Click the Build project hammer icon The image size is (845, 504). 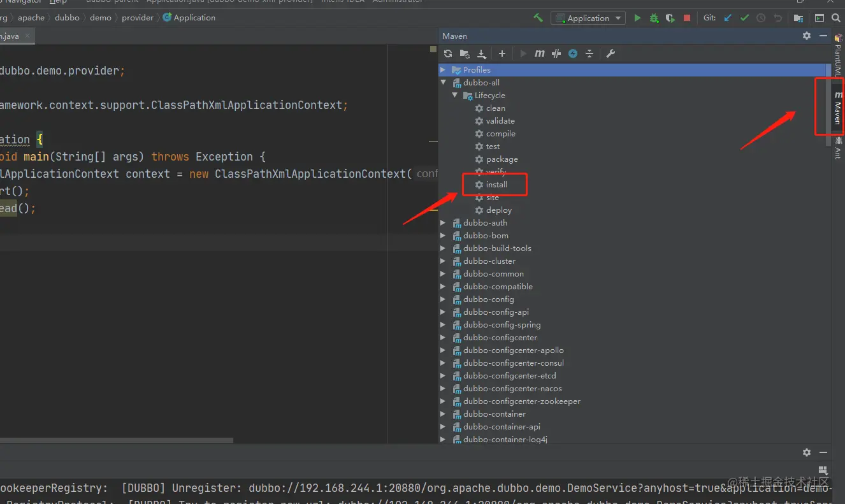click(x=538, y=18)
